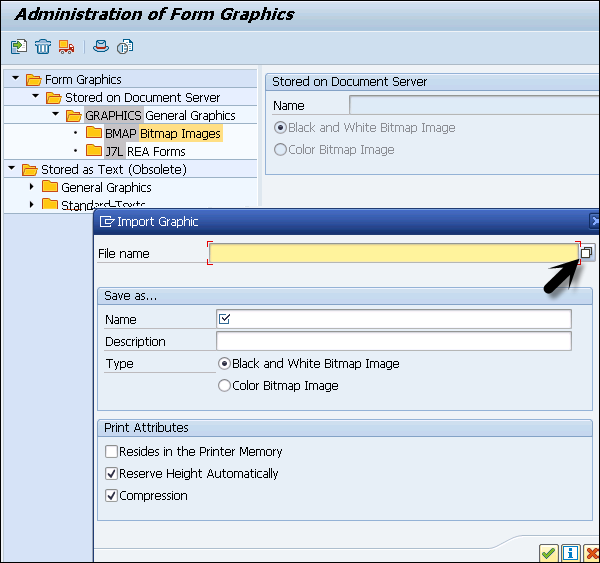Open file browse help next to File name

point(587,253)
